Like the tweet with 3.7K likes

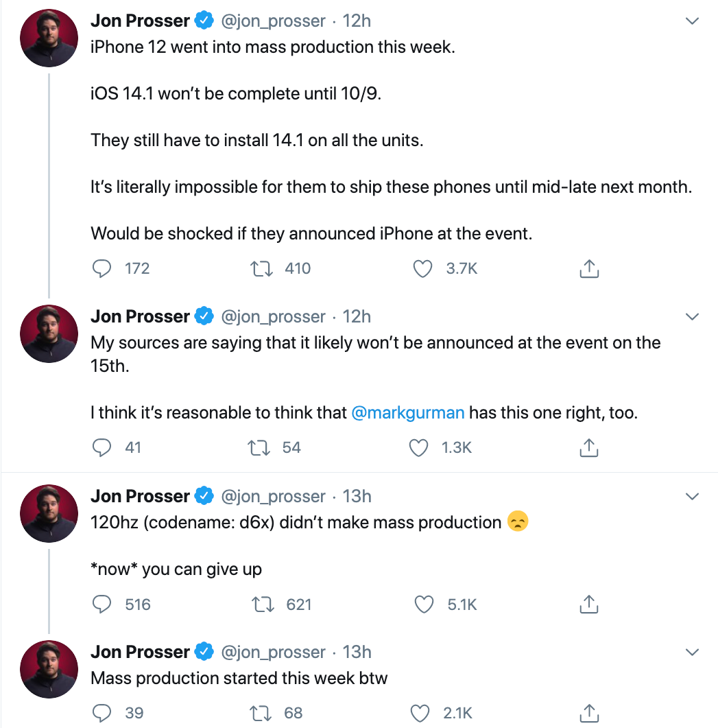(422, 268)
